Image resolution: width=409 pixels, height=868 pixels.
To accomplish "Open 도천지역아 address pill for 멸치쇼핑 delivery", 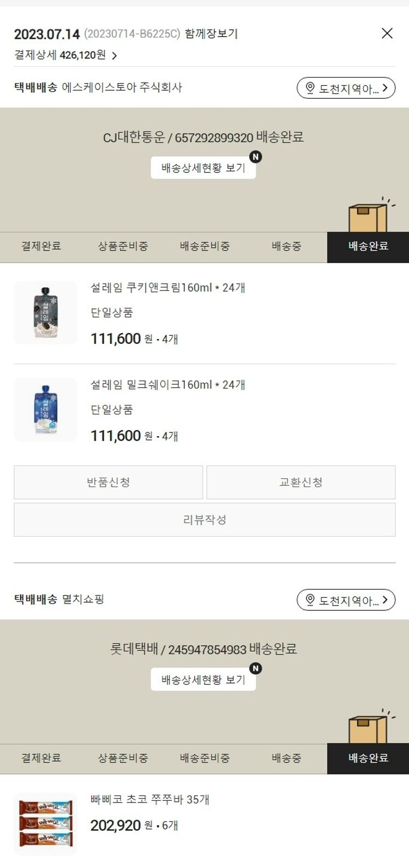I will click(x=346, y=601).
